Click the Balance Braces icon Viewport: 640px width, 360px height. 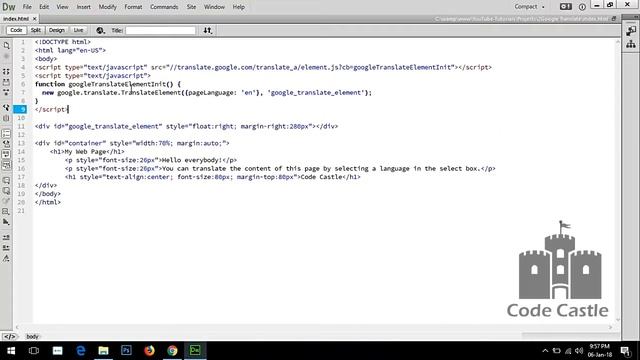click(x=6, y=118)
